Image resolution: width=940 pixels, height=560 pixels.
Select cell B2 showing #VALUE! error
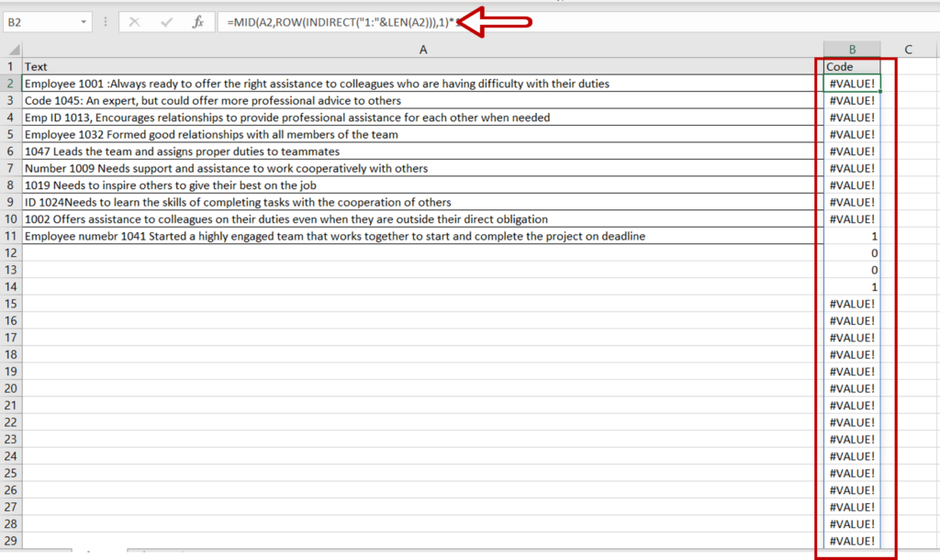[x=852, y=83]
